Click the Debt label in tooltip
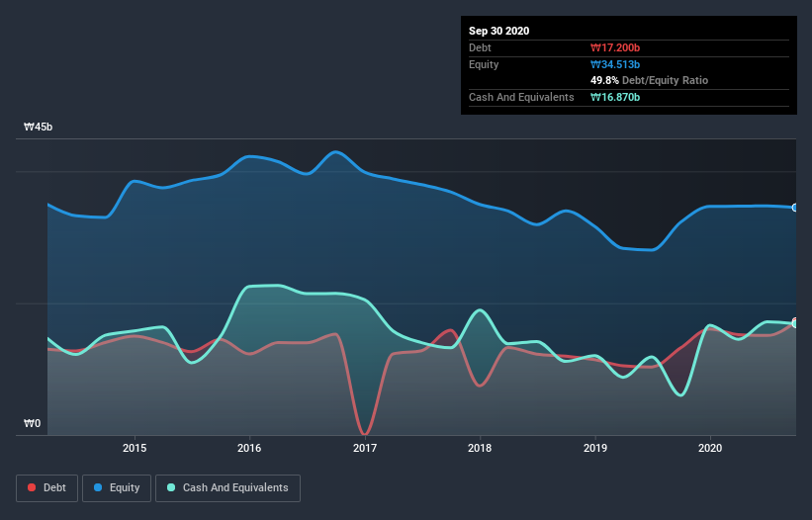 click(x=480, y=47)
